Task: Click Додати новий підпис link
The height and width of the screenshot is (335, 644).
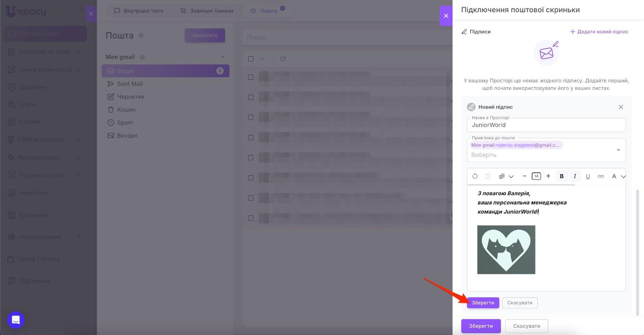Action: point(599,32)
